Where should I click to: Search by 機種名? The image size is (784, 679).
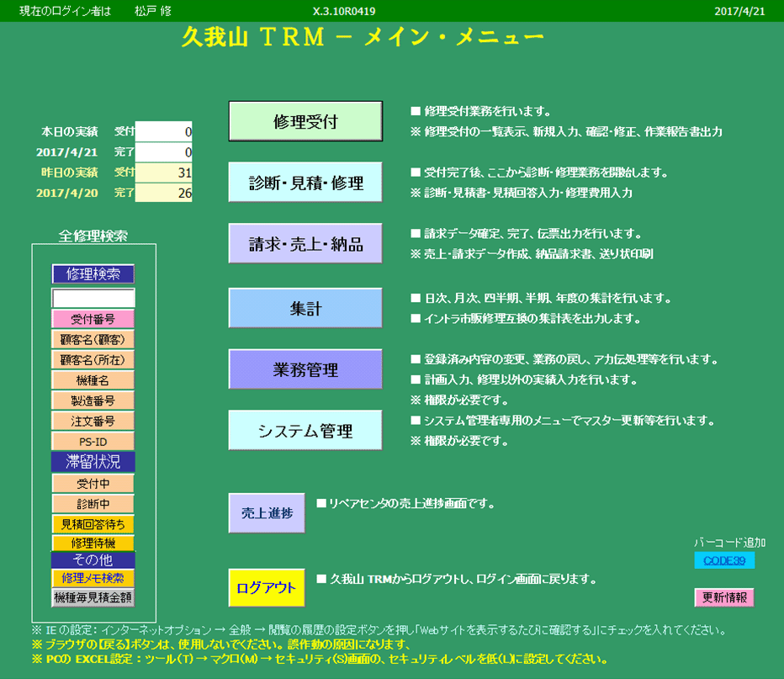click(93, 380)
